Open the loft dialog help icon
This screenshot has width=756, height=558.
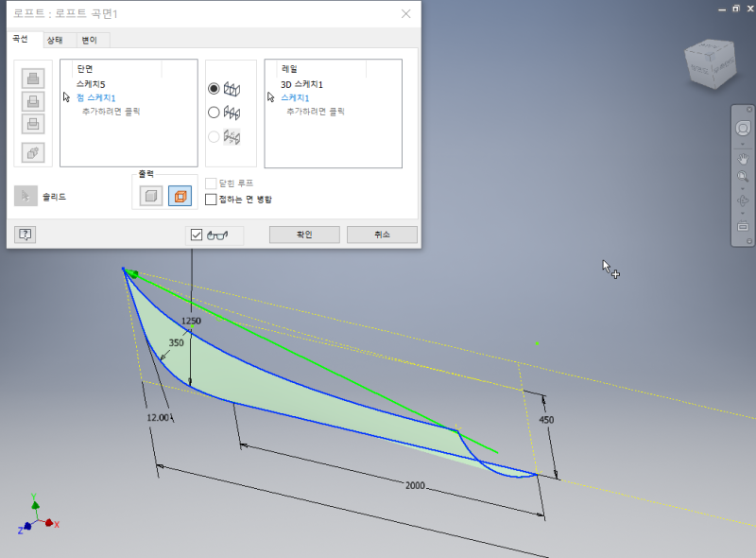pos(26,235)
